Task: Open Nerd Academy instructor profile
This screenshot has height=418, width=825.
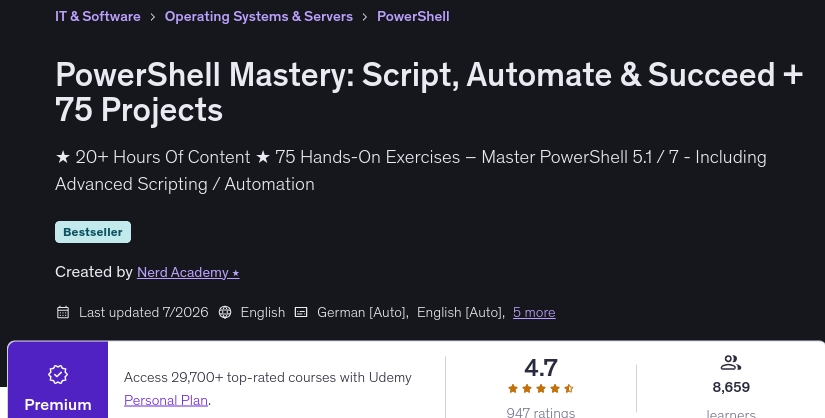Action: (x=188, y=272)
